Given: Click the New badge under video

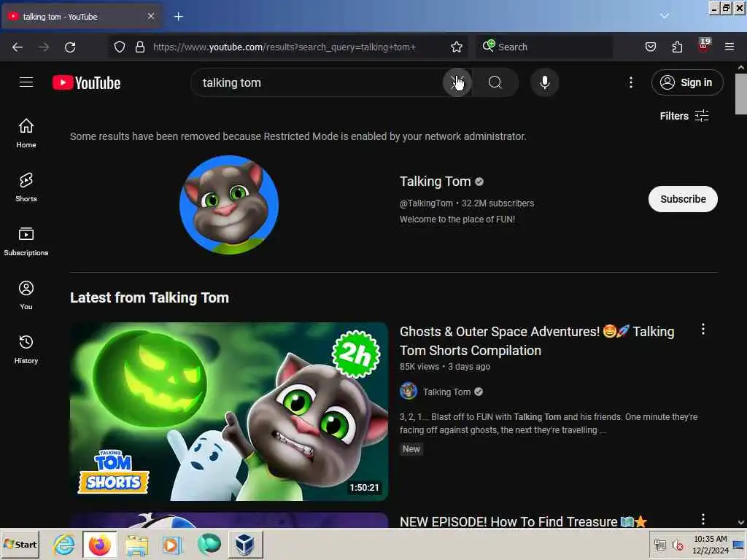Looking at the screenshot, I should pyautogui.click(x=411, y=448).
